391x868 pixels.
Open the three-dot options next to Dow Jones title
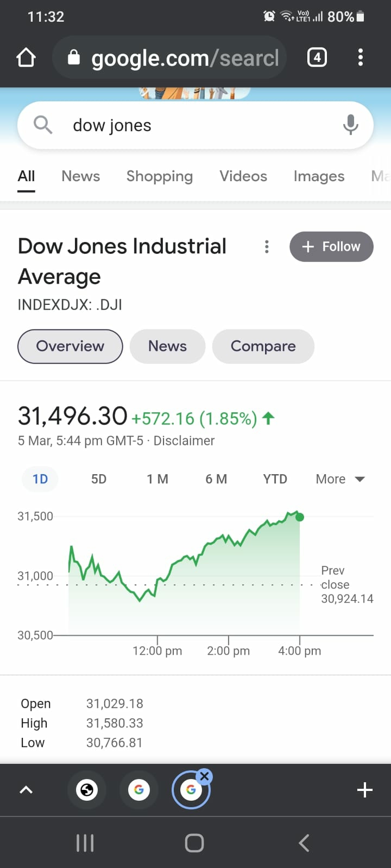(266, 247)
